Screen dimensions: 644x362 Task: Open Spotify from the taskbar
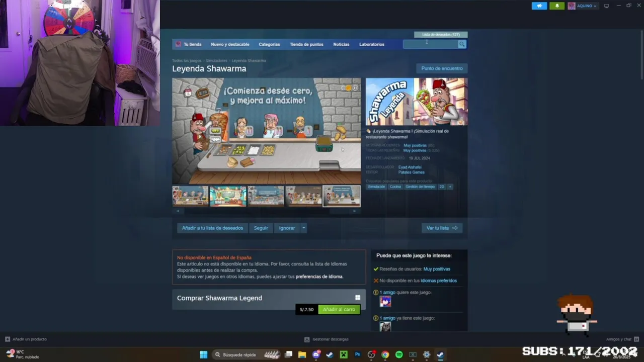[399, 354]
